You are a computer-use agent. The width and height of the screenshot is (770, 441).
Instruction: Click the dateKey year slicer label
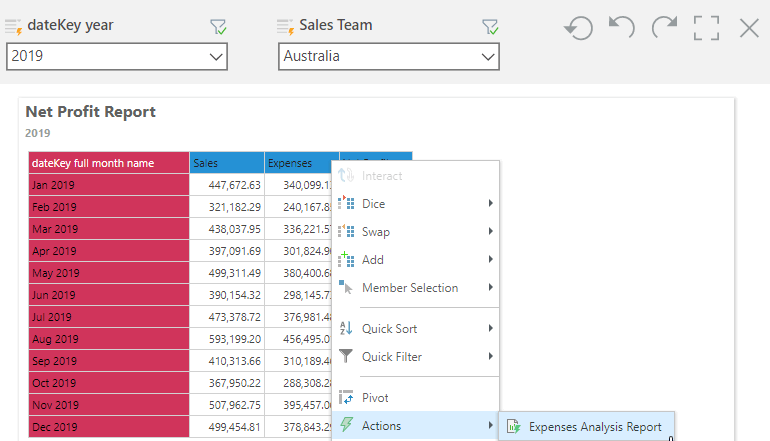point(70,25)
